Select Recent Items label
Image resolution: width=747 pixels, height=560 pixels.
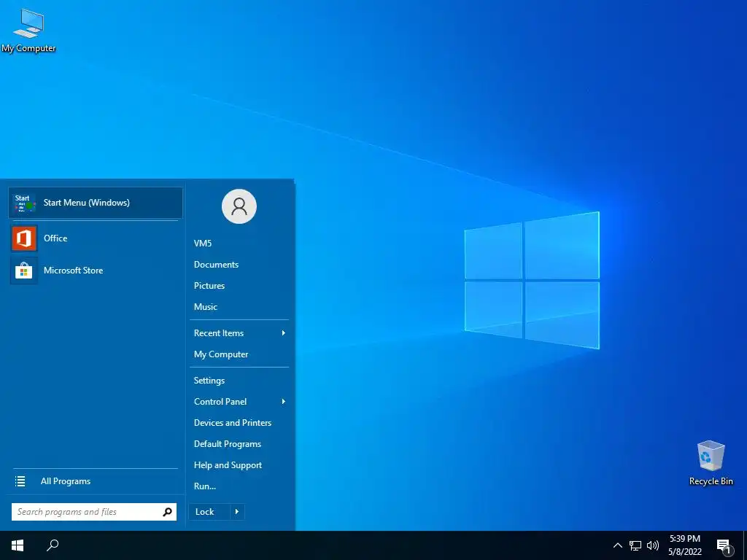(x=219, y=333)
